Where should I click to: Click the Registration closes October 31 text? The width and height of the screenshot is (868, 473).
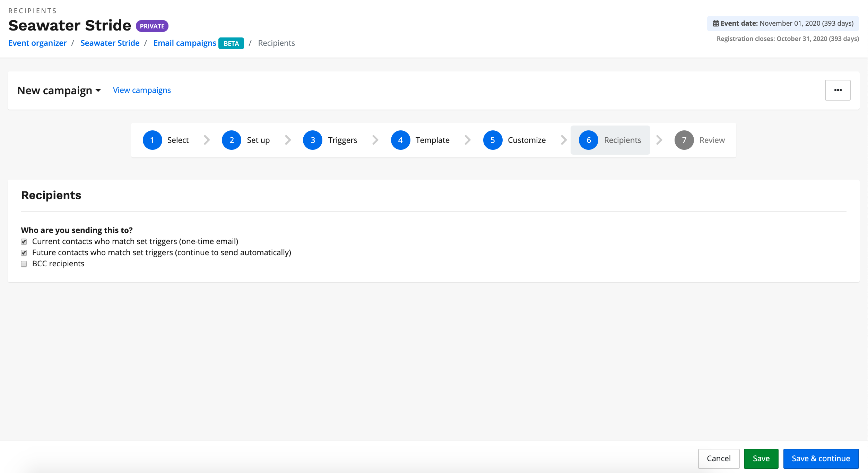[x=788, y=38]
